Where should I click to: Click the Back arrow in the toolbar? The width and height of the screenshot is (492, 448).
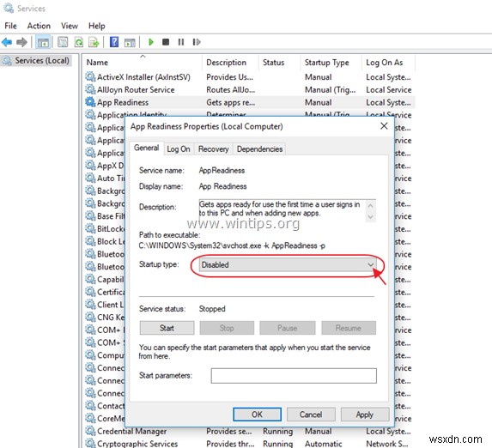pos(7,42)
